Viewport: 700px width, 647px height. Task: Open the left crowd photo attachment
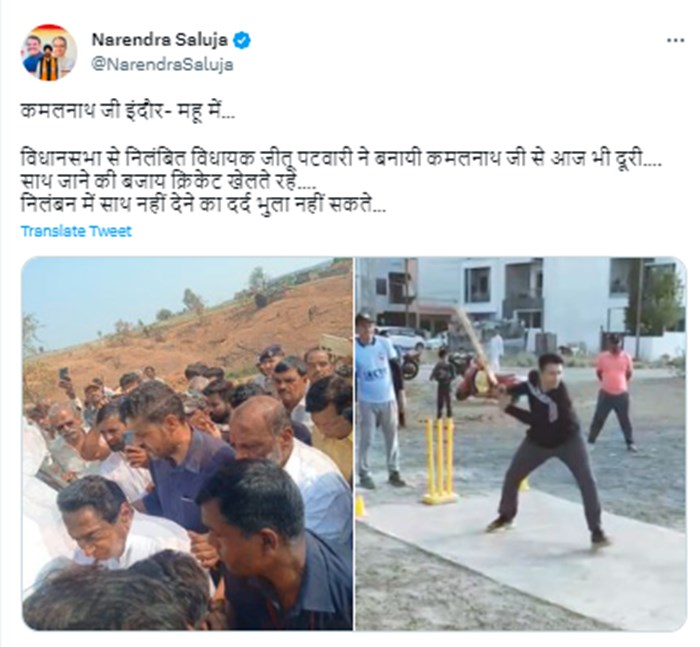(187, 443)
